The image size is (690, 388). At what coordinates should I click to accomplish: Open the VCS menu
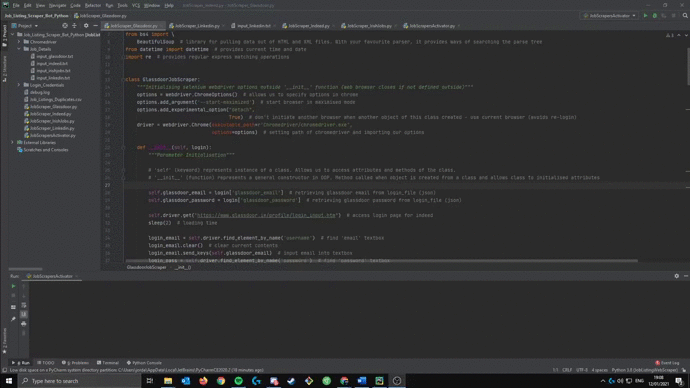pyautogui.click(x=136, y=5)
